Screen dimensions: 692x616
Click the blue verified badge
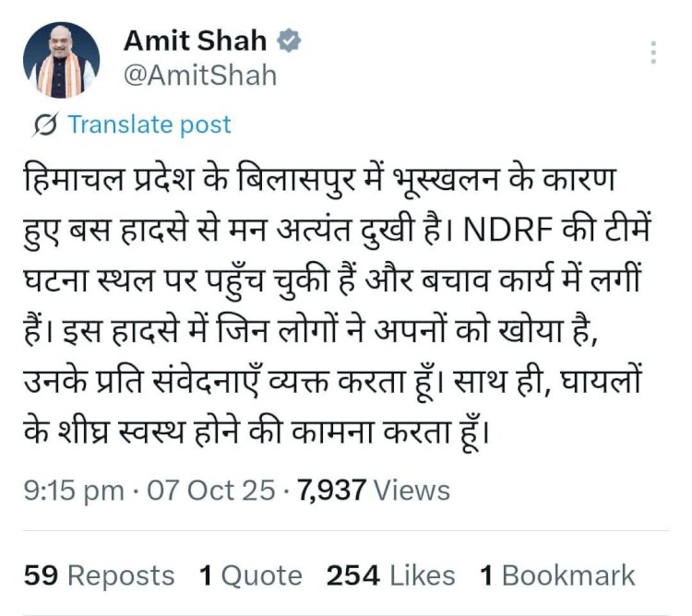tap(289, 41)
